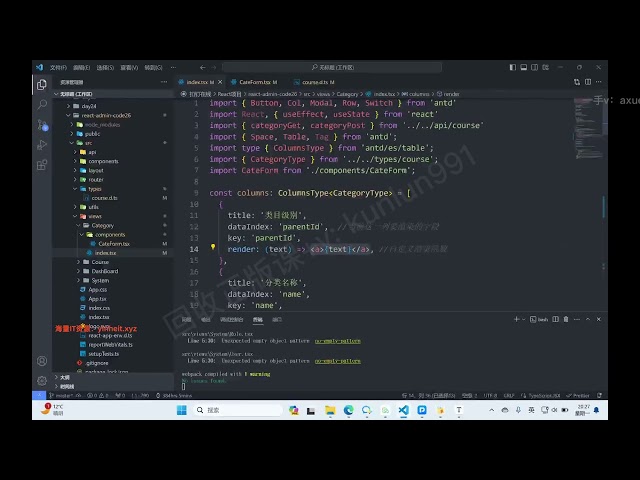This screenshot has width=640, height=480.
Task: Open the first menu in menu bar
Action: [58, 67]
